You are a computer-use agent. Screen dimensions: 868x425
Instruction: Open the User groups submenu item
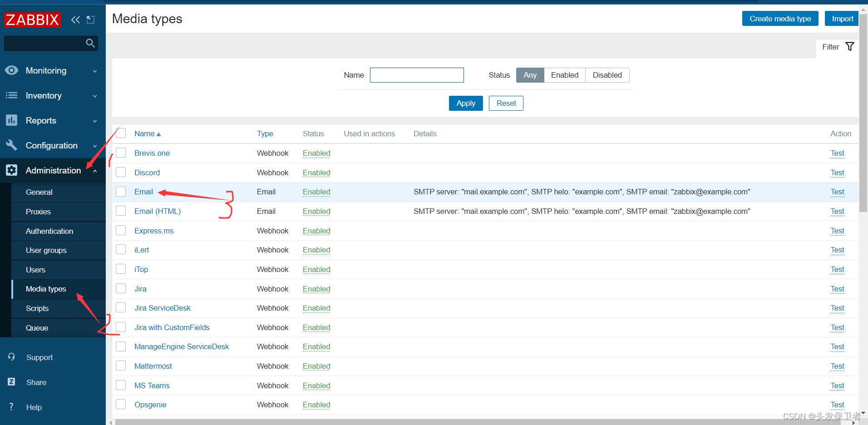59,250
